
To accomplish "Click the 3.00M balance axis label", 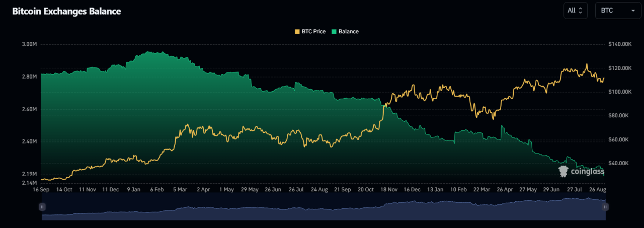I will click(x=30, y=44).
